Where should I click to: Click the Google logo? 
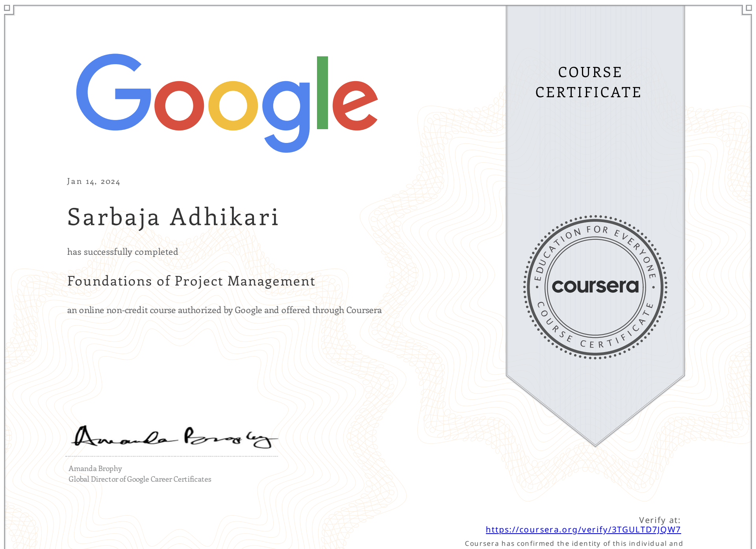[227, 102]
